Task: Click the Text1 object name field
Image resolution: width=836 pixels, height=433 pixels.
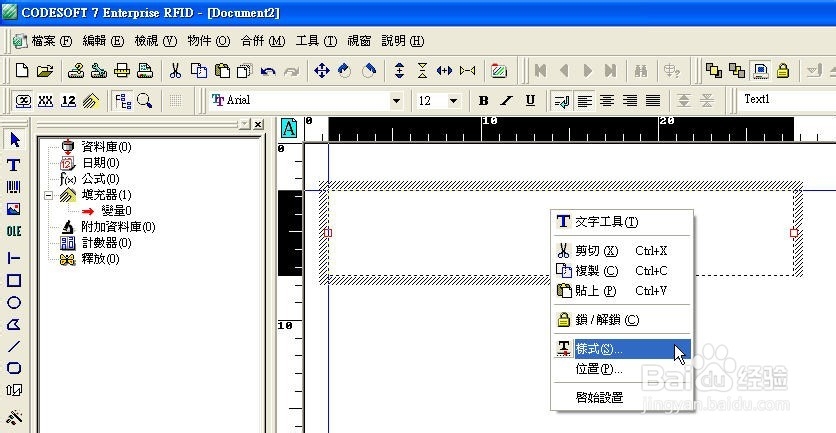Action: tap(787, 100)
